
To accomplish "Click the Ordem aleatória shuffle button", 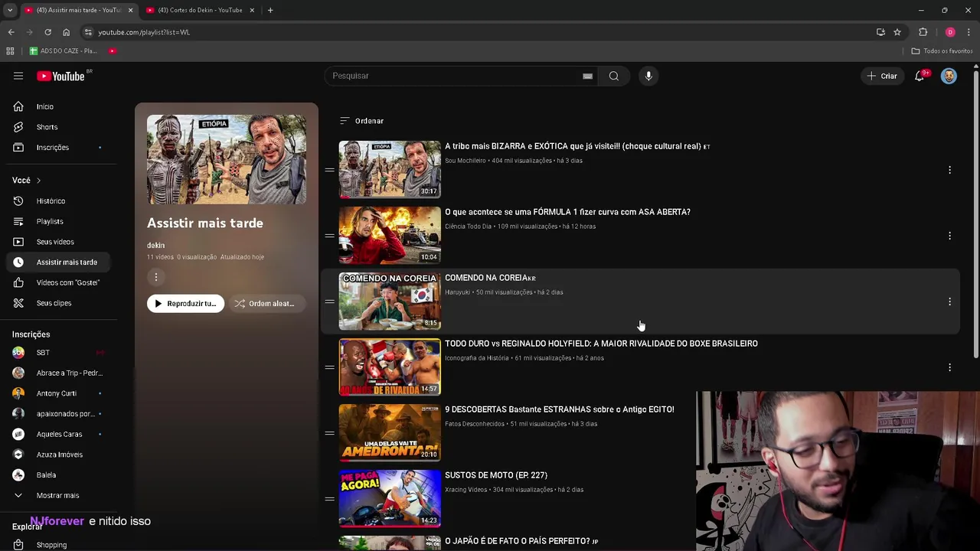I will tap(266, 304).
